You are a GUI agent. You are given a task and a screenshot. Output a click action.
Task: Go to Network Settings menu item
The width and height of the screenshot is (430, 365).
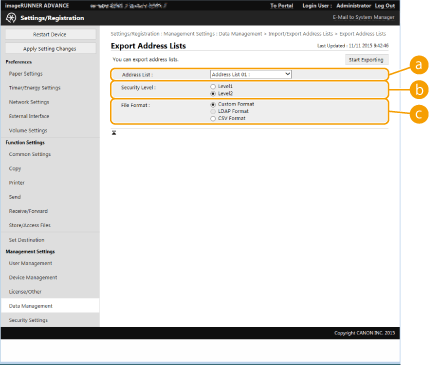coord(29,102)
